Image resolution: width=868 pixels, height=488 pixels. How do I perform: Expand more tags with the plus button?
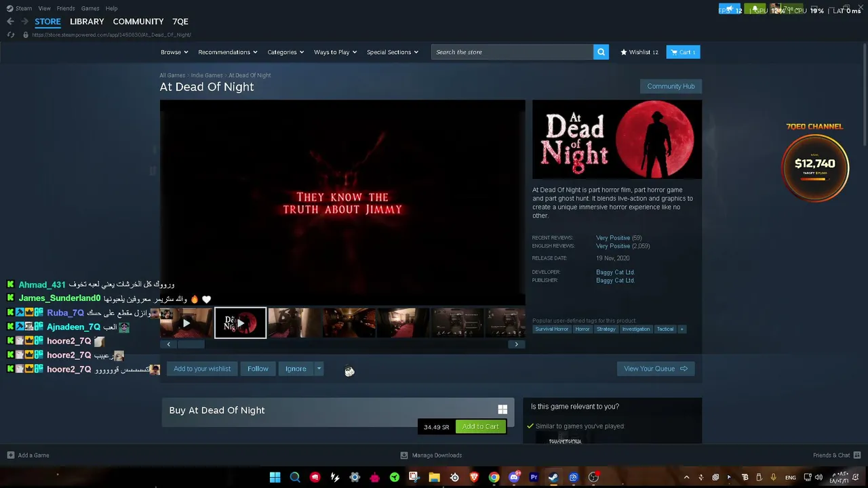(682, 329)
